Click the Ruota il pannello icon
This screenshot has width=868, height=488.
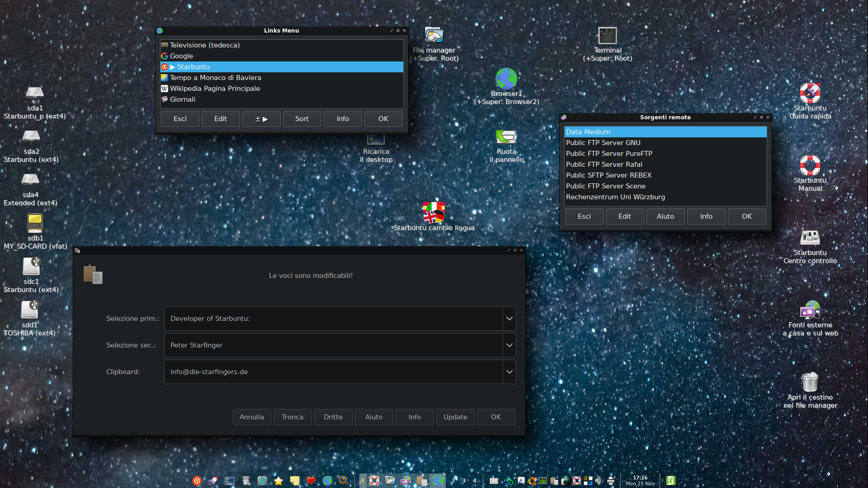506,136
